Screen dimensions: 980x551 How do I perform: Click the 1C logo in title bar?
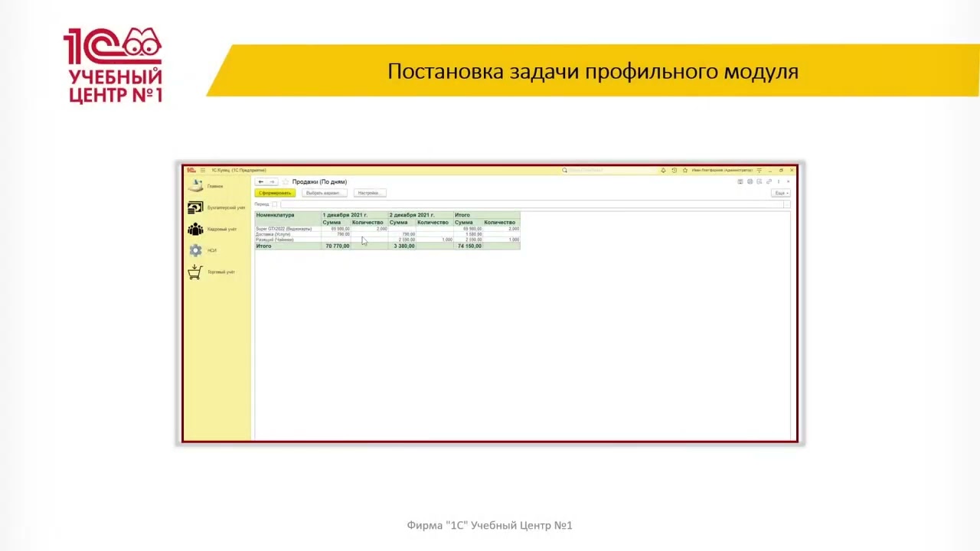pos(191,170)
